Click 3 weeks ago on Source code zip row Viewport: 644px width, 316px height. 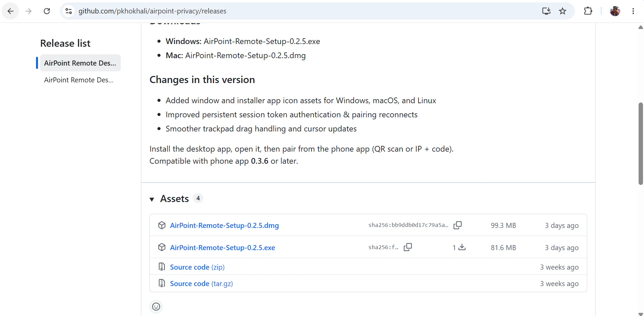(559, 267)
